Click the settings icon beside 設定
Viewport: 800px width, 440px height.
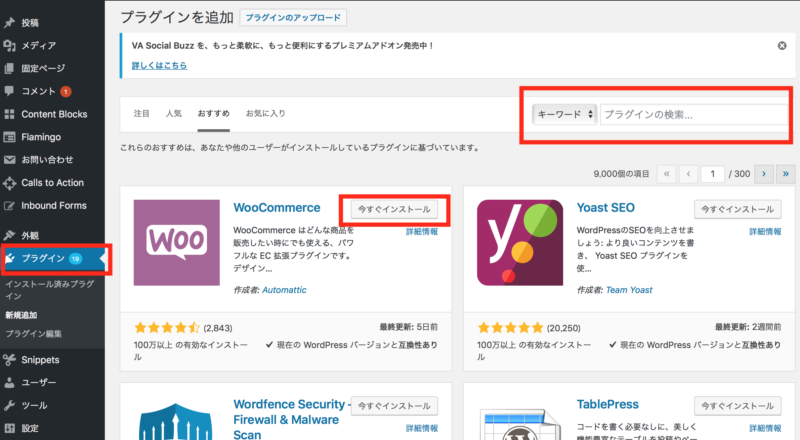(x=9, y=428)
